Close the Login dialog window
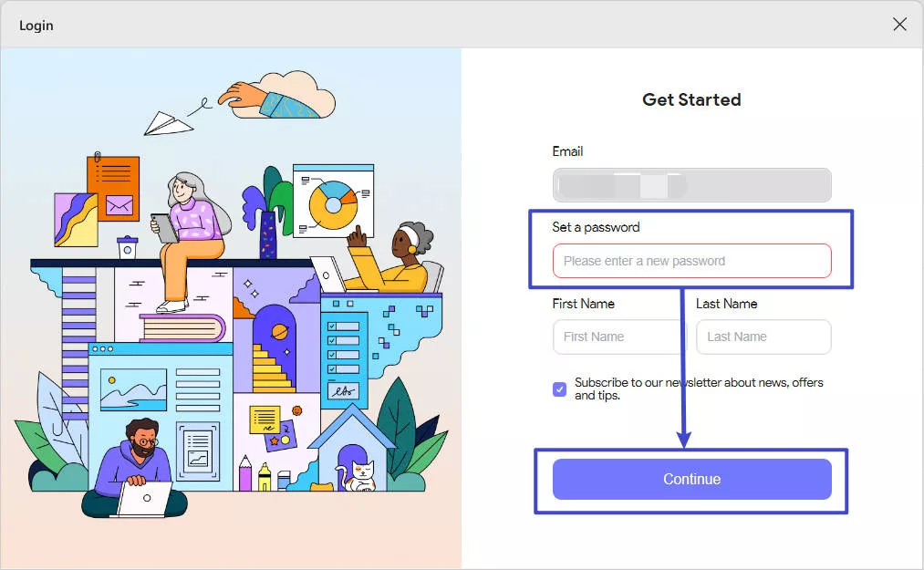Screen dimensions: 924x570 point(899,24)
